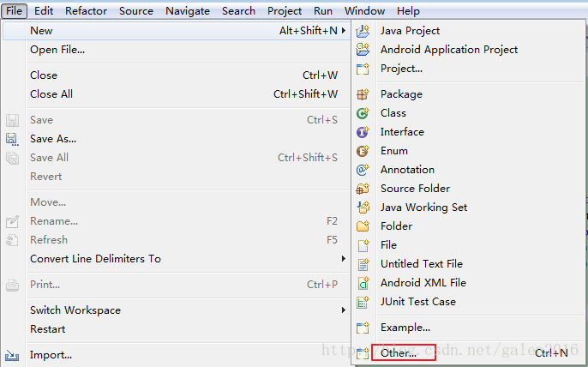The height and width of the screenshot is (367, 588).
Task: Open the Project menu
Action: pyautogui.click(x=285, y=11)
